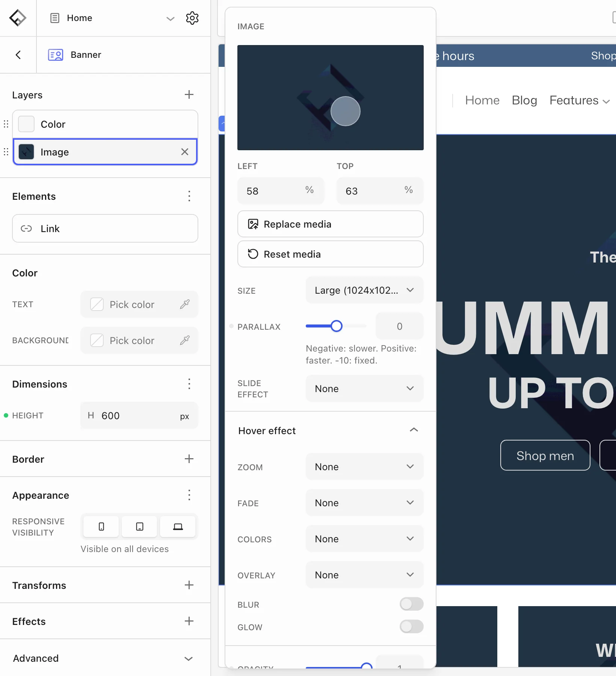Pick a text color swatch
Screen dimensions: 616x676
(x=97, y=304)
